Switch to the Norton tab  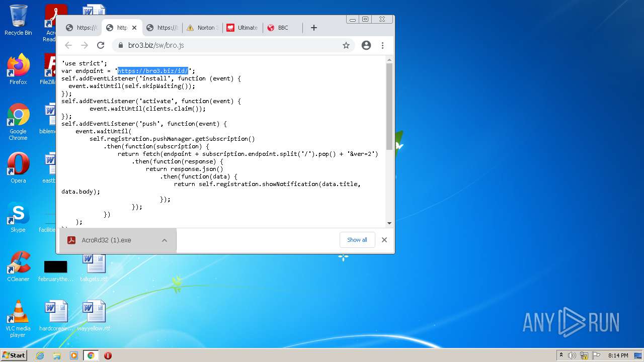coord(202,28)
